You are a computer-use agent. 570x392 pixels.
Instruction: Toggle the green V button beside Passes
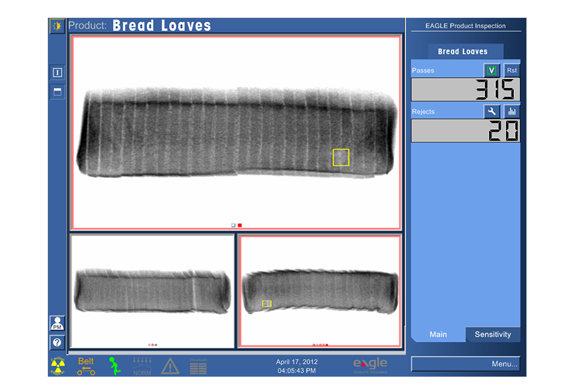pyautogui.click(x=492, y=70)
